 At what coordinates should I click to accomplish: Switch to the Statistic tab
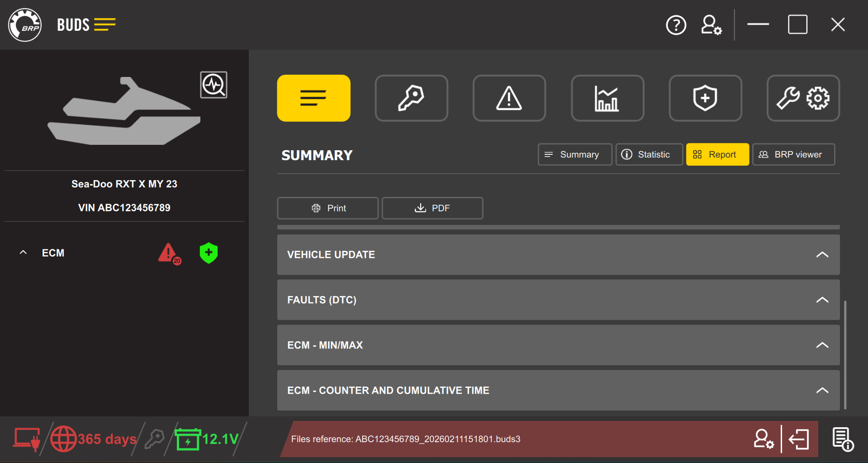[649, 155]
